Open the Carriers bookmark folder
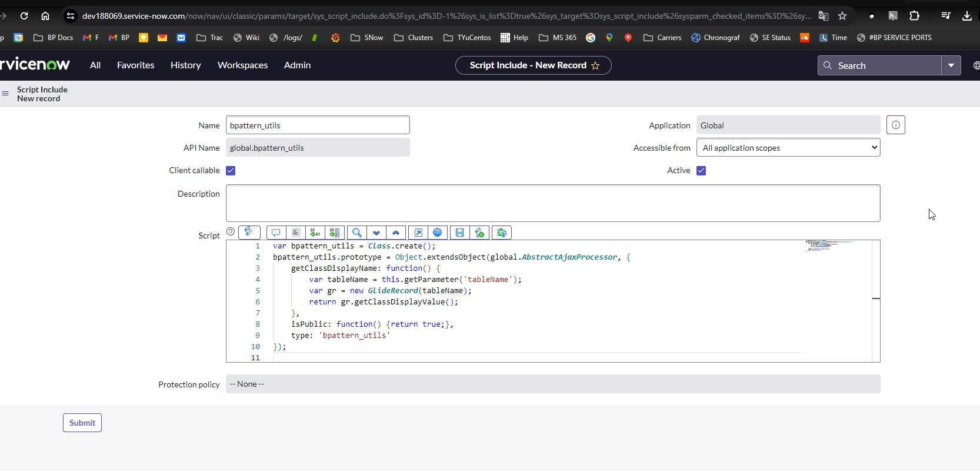980x471 pixels. (662, 38)
